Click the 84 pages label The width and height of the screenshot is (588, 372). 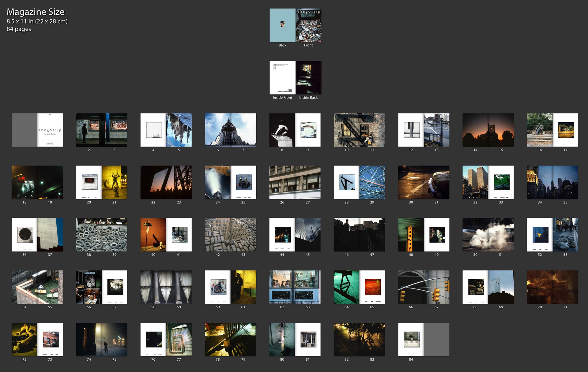click(19, 29)
